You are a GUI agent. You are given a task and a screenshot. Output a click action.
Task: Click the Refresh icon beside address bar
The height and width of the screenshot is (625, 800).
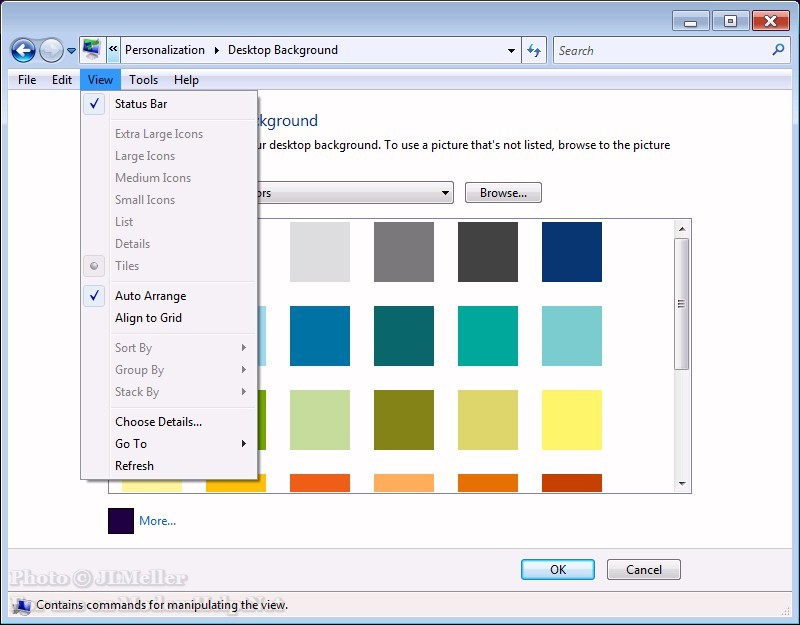(x=534, y=50)
